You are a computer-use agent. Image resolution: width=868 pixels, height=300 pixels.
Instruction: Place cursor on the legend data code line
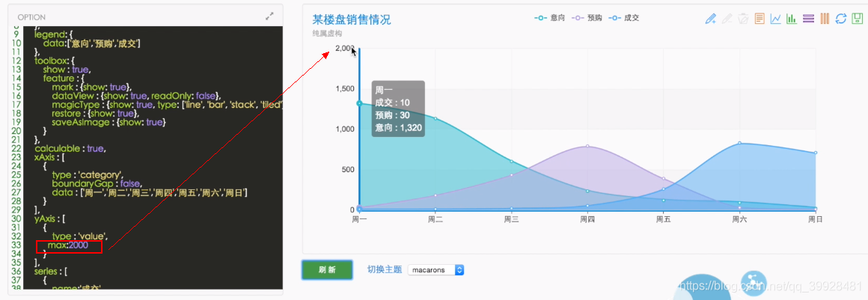(x=91, y=43)
